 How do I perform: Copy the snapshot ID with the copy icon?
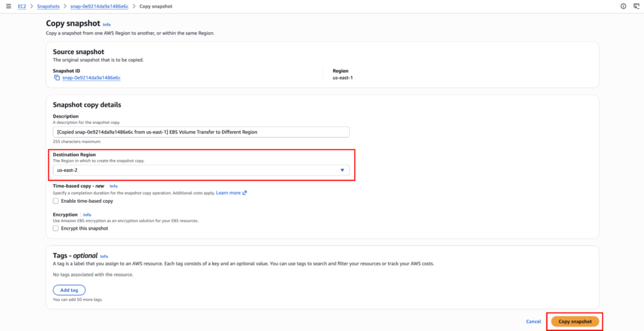[x=57, y=77]
